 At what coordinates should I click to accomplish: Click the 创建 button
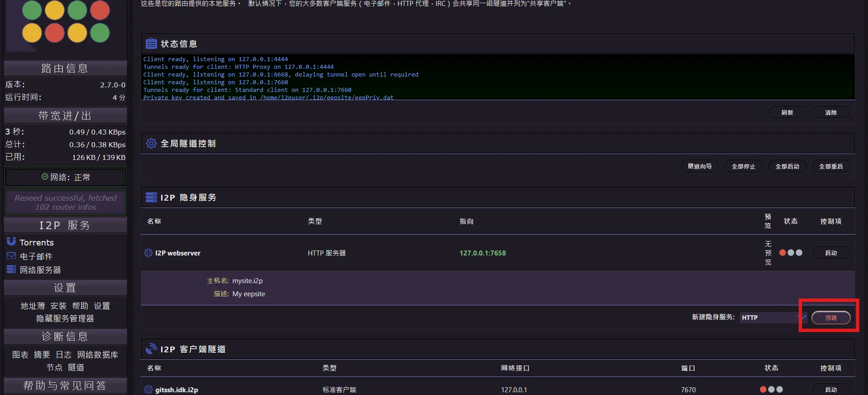830,318
